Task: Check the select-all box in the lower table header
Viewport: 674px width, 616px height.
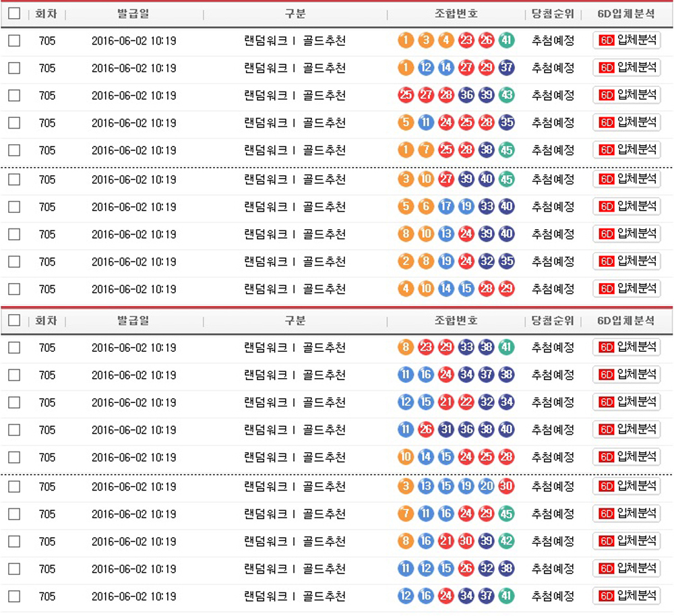Action: pyautogui.click(x=14, y=321)
